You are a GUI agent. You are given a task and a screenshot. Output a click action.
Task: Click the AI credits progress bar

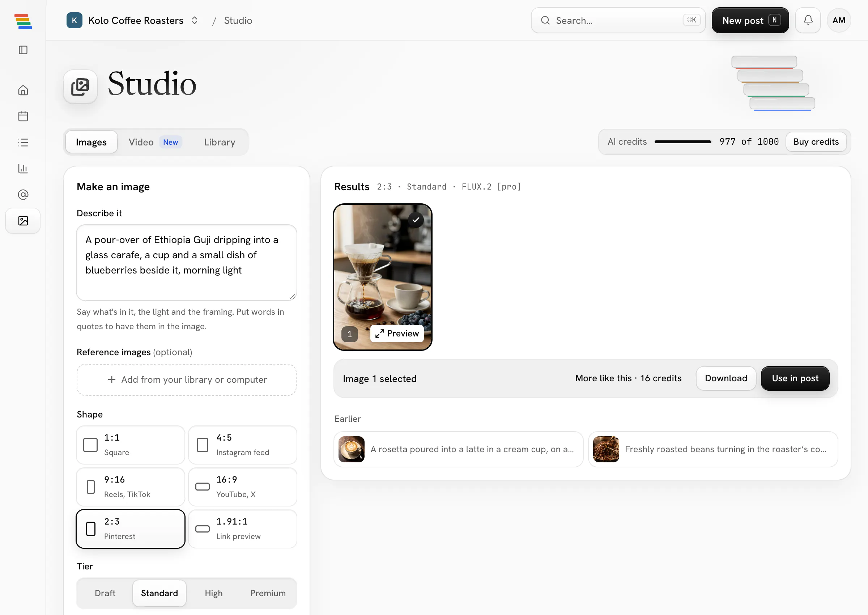tap(683, 142)
